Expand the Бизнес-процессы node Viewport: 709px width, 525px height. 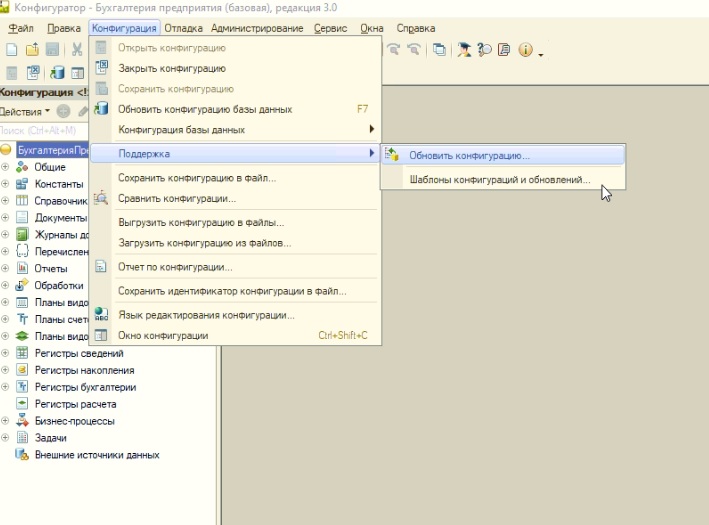5,421
